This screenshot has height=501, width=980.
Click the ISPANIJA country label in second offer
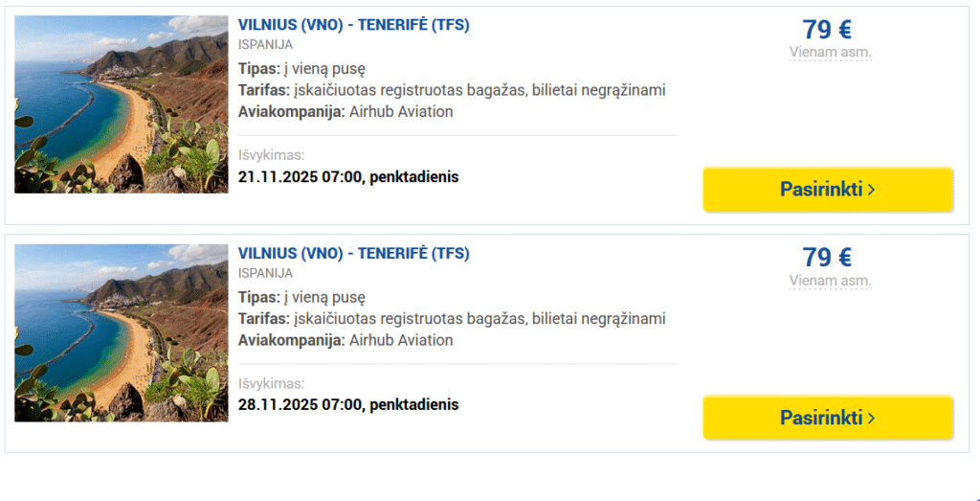[265, 273]
